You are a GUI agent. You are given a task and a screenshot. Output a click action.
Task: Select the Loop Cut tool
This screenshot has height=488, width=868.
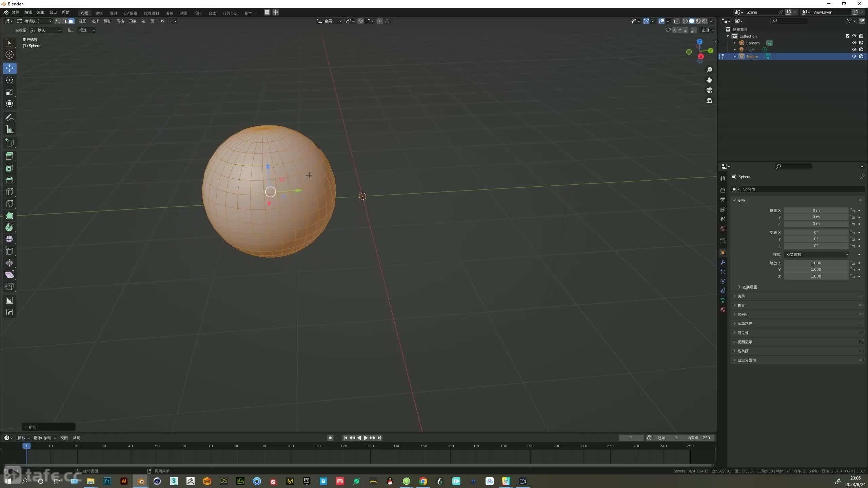click(x=9, y=192)
